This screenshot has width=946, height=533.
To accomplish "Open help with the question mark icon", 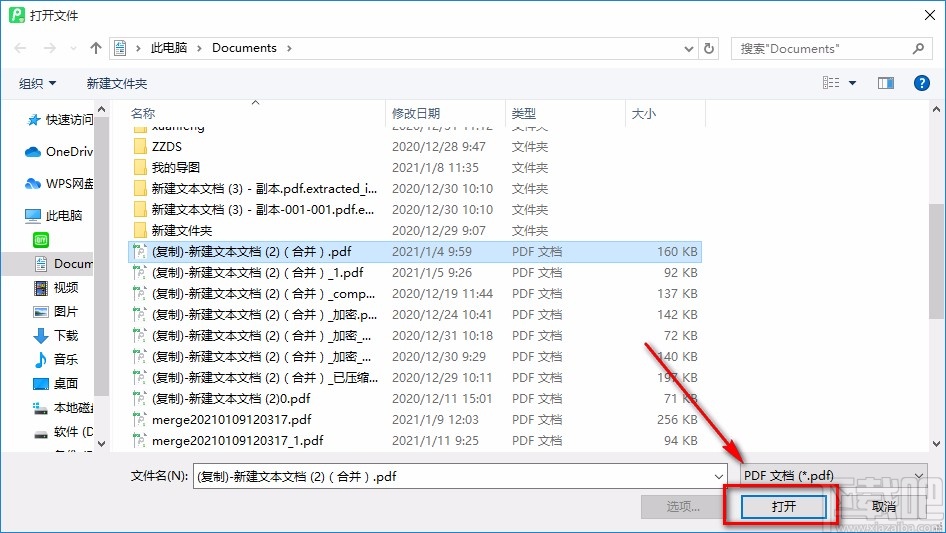I will (x=921, y=83).
